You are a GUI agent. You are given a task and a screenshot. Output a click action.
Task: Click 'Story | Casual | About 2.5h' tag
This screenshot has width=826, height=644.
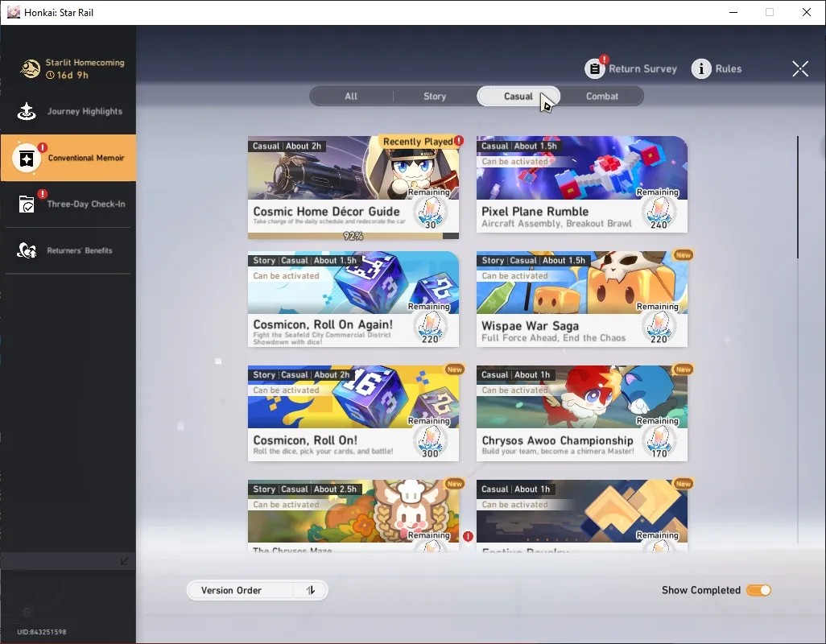coord(304,489)
